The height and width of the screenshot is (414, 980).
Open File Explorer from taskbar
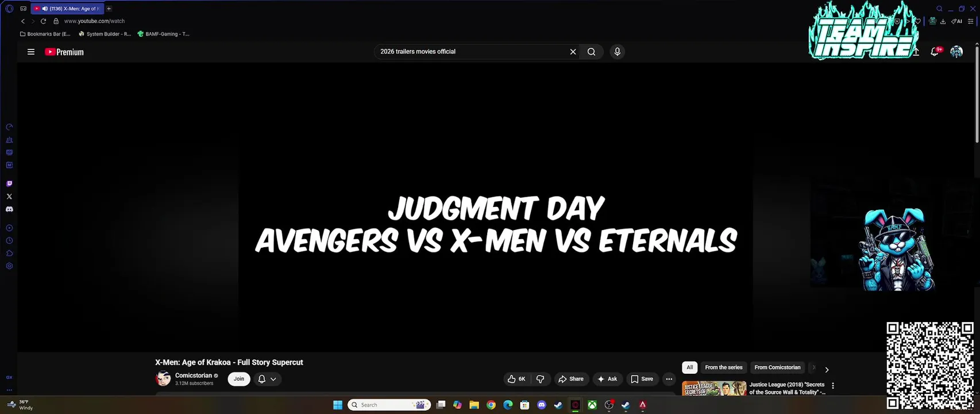pos(474,405)
